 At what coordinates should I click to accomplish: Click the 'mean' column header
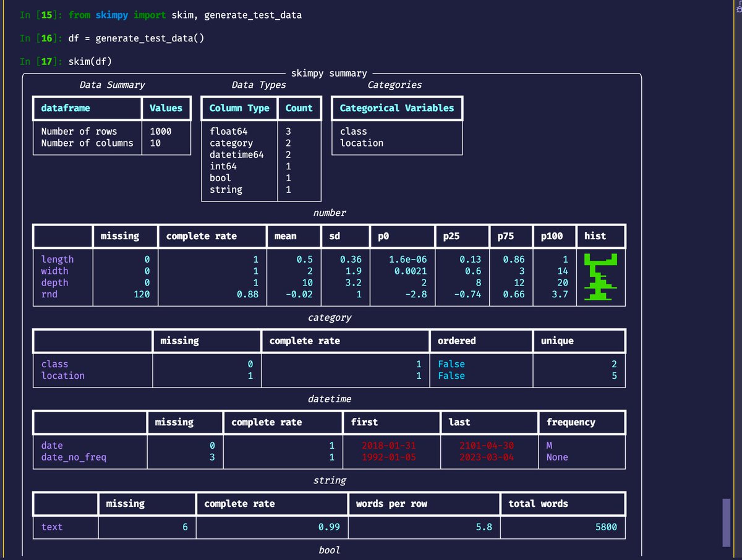click(286, 236)
